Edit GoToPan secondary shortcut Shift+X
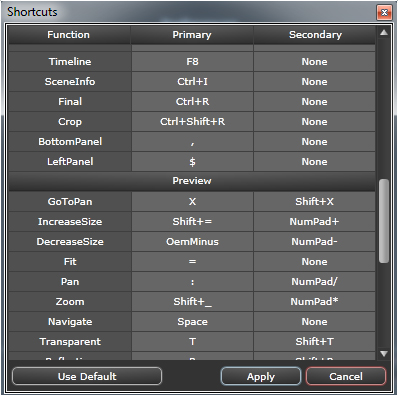This screenshot has width=398, height=395. click(x=314, y=202)
